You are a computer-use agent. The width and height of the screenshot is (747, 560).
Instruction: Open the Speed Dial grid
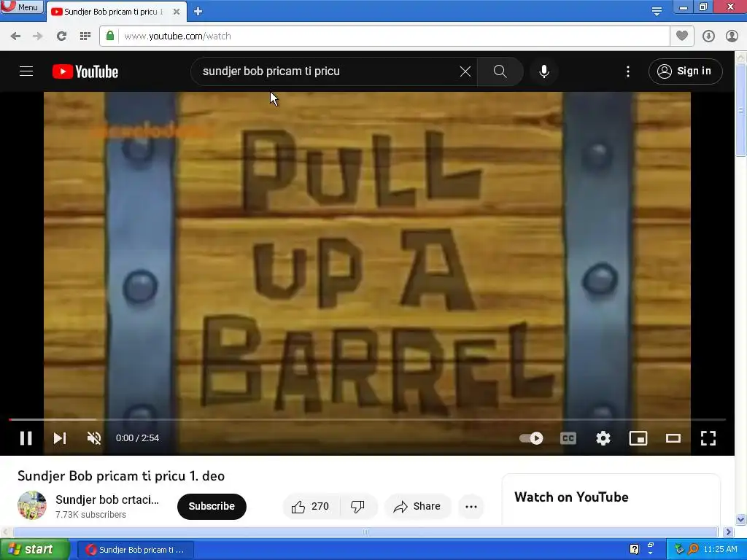coord(85,36)
